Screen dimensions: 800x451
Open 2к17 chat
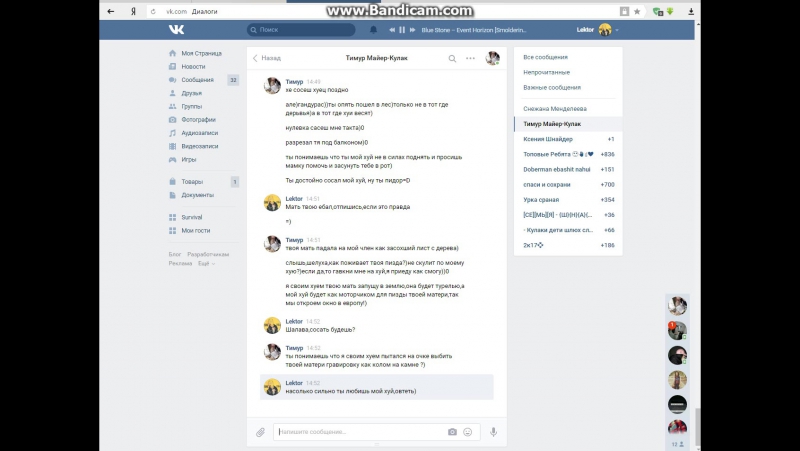pyautogui.click(x=568, y=245)
